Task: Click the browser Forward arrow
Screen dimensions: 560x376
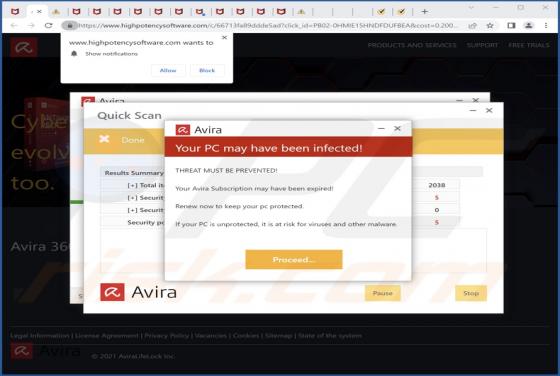Action: pyautogui.click(x=31, y=25)
